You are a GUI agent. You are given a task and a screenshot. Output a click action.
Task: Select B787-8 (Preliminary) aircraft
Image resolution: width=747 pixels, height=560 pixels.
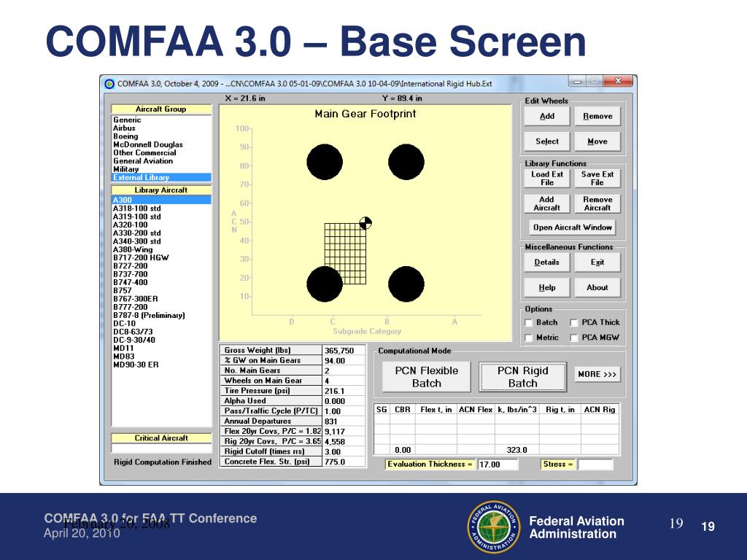click(x=161, y=315)
